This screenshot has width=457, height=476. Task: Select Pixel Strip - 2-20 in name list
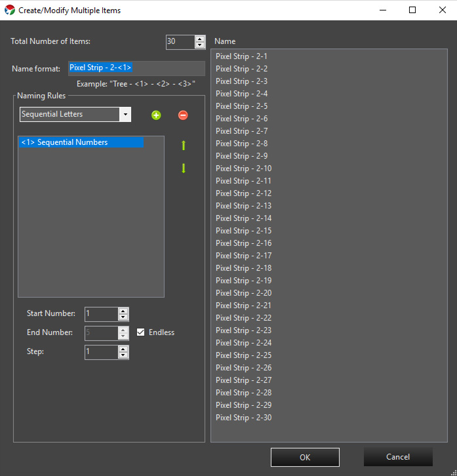point(243,293)
